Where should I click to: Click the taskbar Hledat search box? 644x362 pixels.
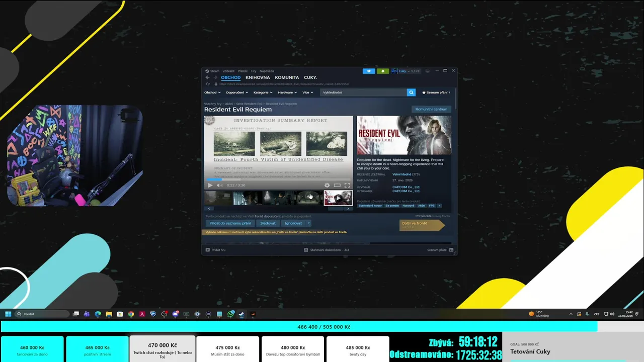click(42, 314)
